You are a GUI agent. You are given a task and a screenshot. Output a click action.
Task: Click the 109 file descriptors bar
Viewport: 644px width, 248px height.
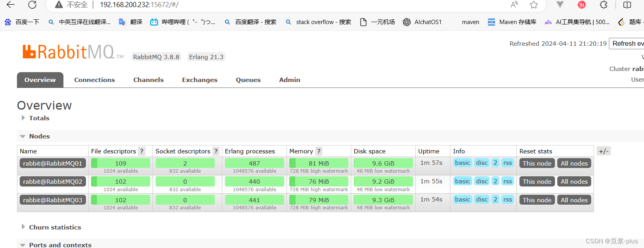(121, 163)
